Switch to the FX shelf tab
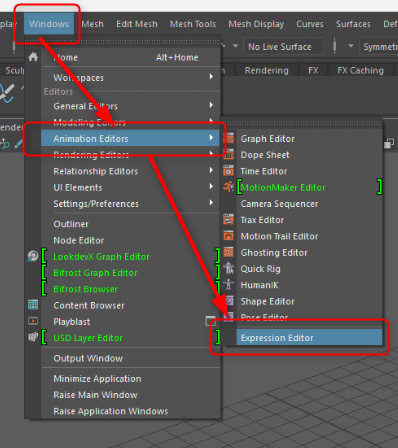 pyautogui.click(x=313, y=70)
